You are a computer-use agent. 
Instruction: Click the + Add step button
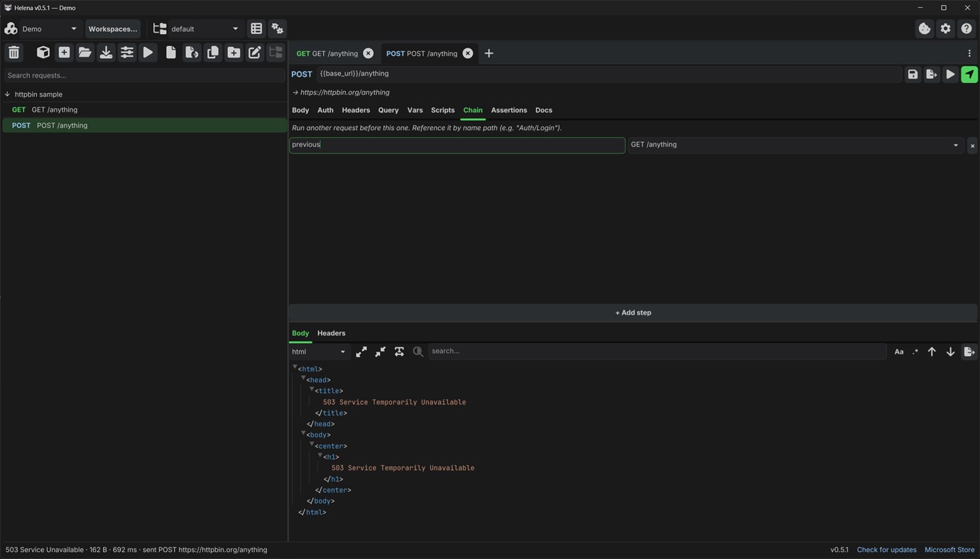point(633,313)
